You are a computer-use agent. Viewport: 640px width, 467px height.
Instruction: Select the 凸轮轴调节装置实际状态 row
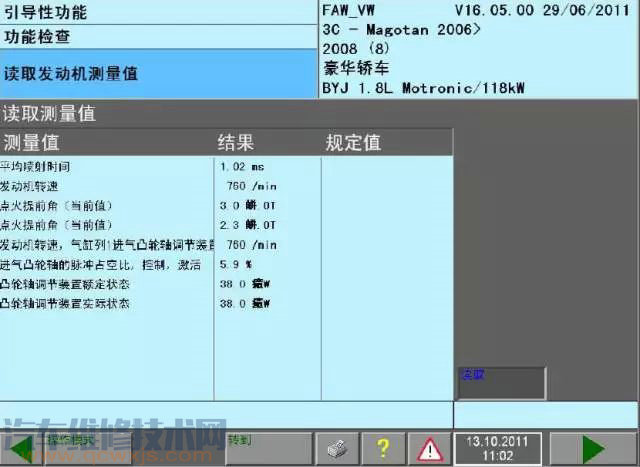[227, 304]
